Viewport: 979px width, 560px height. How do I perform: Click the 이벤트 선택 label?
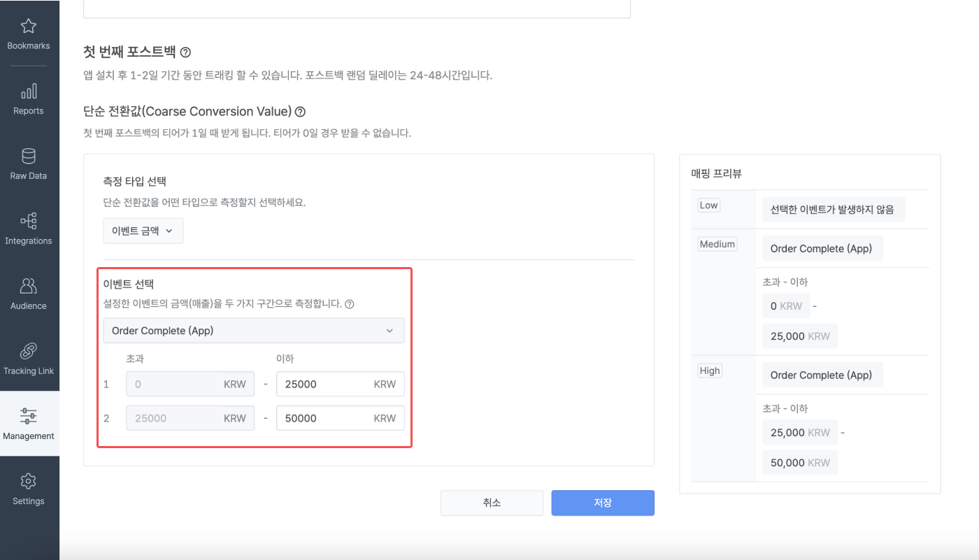pos(129,284)
